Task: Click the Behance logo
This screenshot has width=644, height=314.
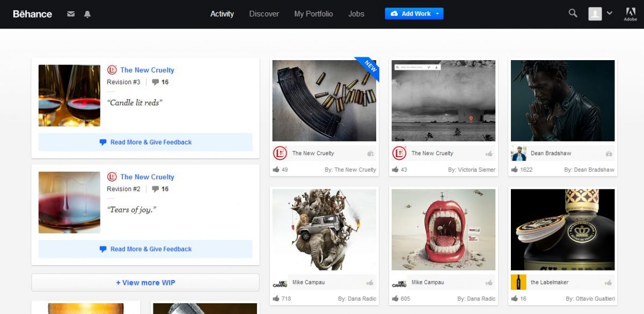Action: click(x=33, y=14)
